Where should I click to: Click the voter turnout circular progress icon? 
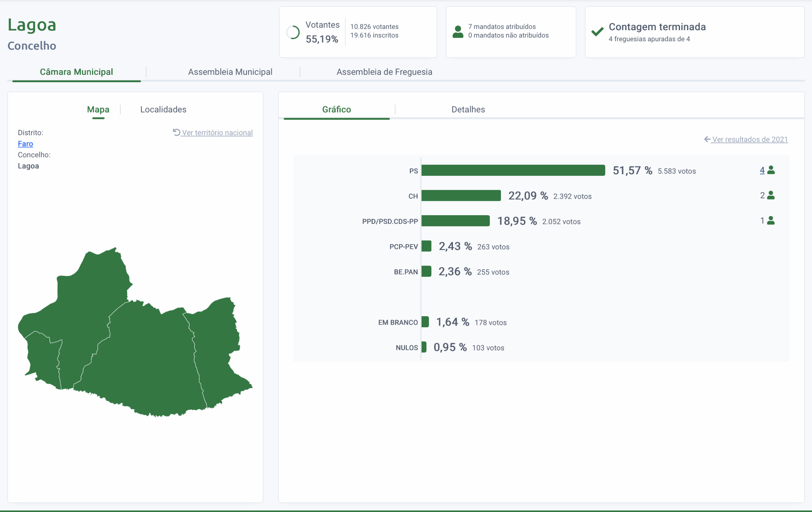pos(293,32)
